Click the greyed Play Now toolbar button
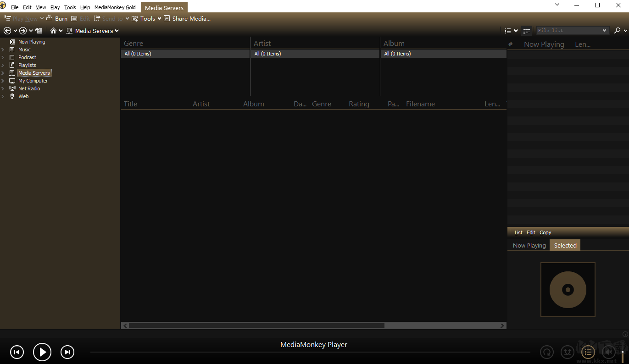 click(x=21, y=19)
